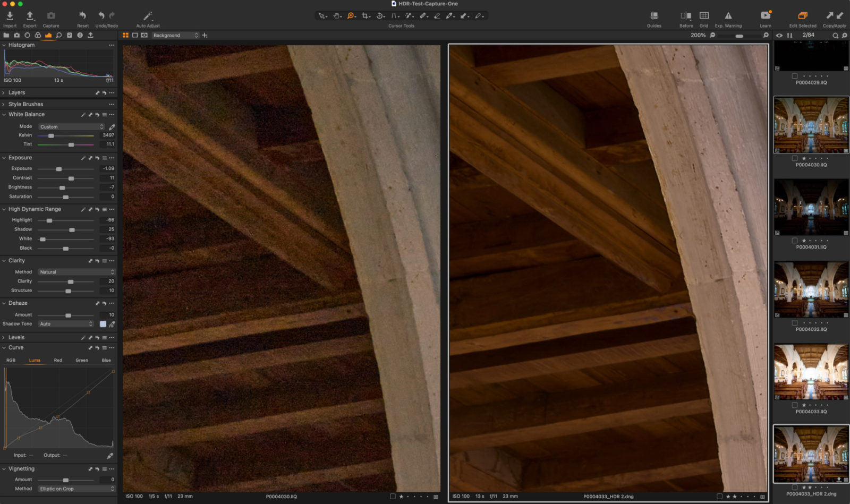850x504 pixels.
Task: Open the Shadow Tone dropdown set to Auto
Action: point(65,323)
